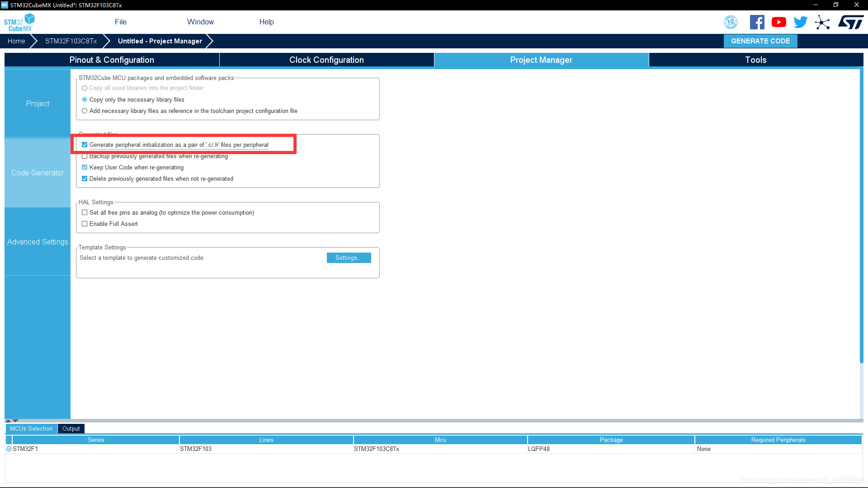This screenshot has width=868, height=488.
Task: Select Add necessary library files as reference
Action: pos(85,110)
